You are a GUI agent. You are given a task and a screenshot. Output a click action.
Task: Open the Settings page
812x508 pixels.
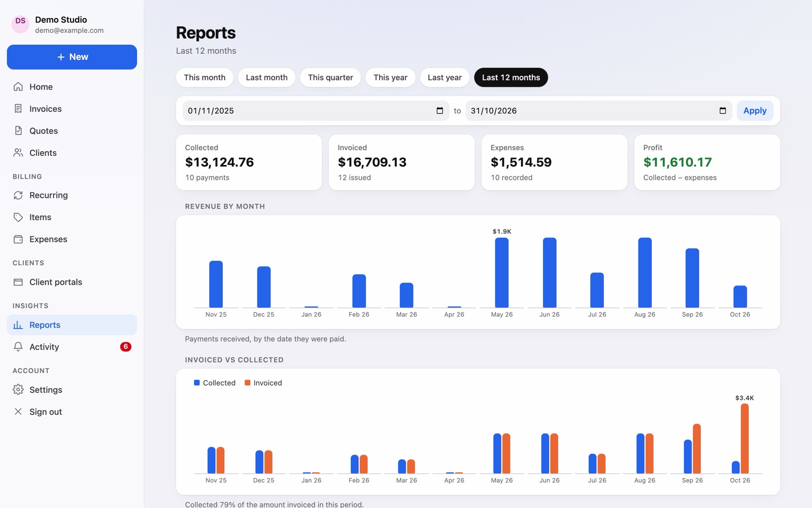coord(72,390)
